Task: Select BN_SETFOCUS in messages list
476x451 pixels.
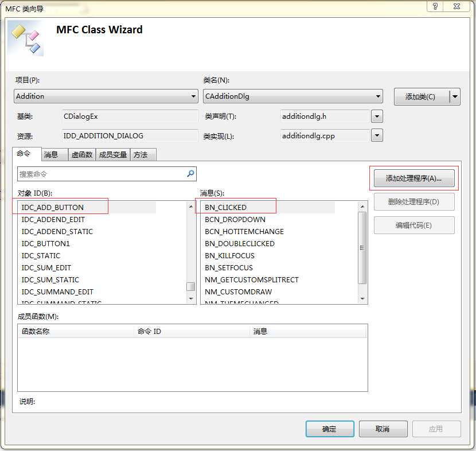Action: click(x=229, y=267)
